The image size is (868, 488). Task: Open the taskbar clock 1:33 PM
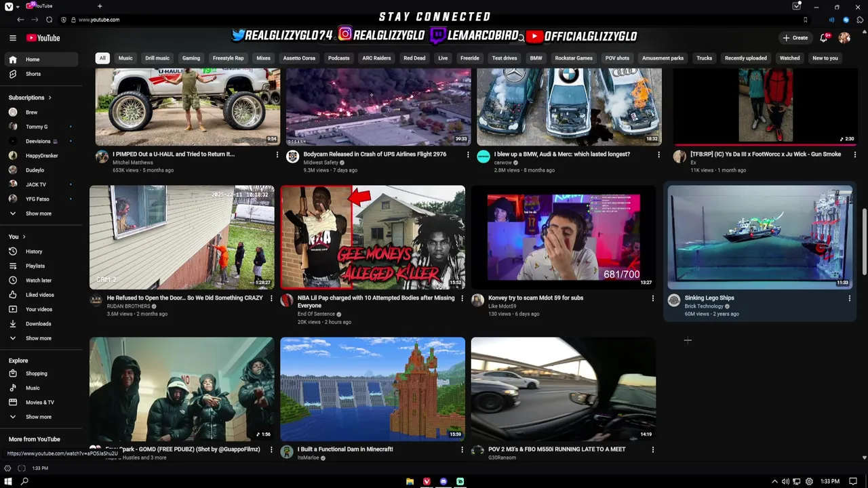(829, 481)
